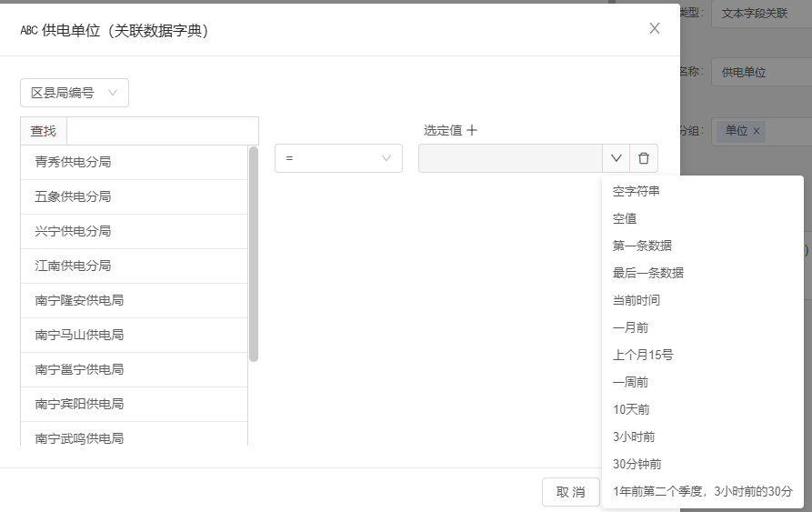Pick 30分钟前 option
Screen dimensions: 812x512
[637, 464]
